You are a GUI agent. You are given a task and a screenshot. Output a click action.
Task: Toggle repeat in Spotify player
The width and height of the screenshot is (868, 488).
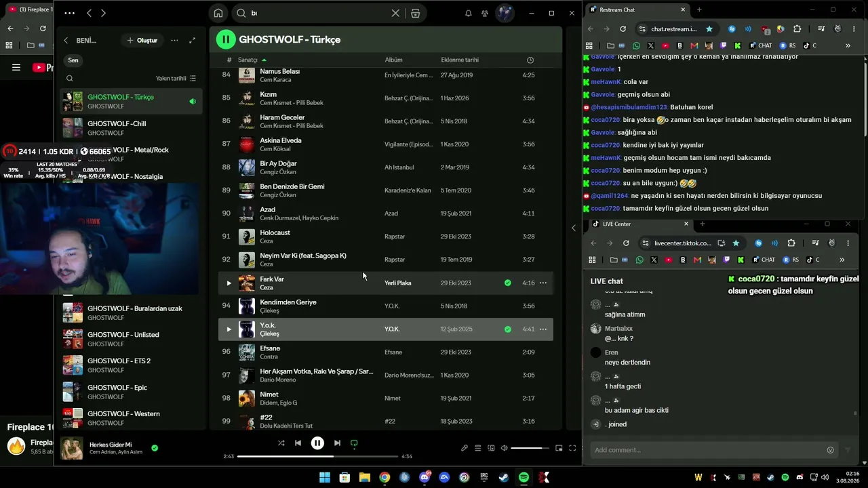click(354, 443)
